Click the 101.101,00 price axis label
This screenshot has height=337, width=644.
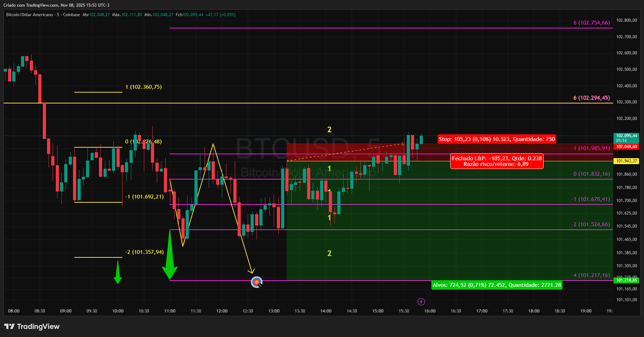627,300
